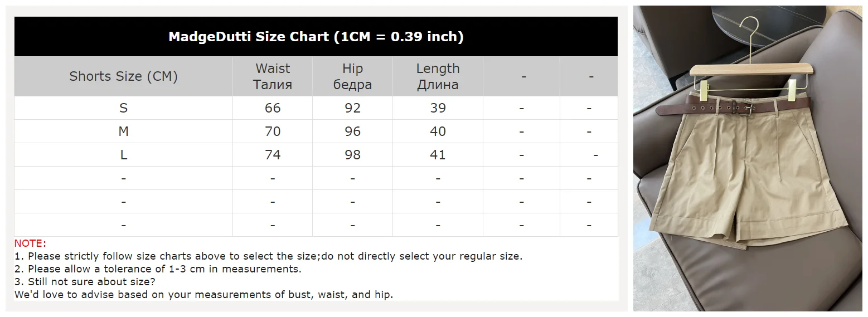Viewport: 868px width, 317px height.
Task: Click the waist value 66 cell
Action: pyautogui.click(x=273, y=108)
